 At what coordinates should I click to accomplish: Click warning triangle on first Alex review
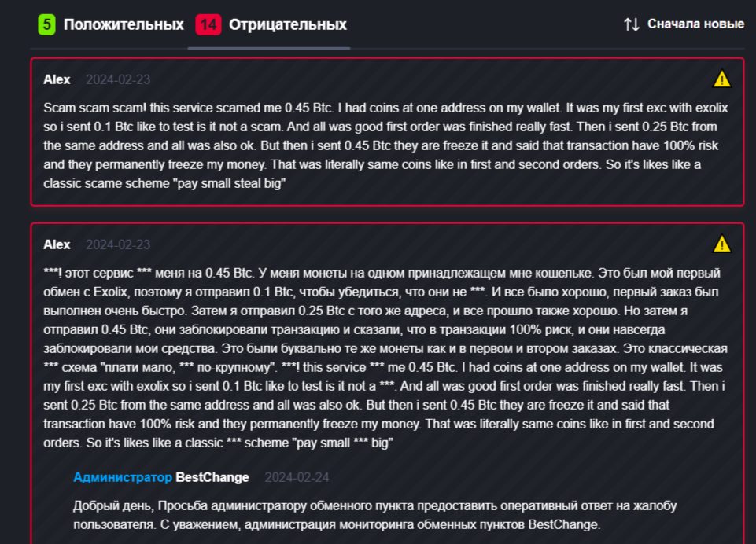pos(721,79)
